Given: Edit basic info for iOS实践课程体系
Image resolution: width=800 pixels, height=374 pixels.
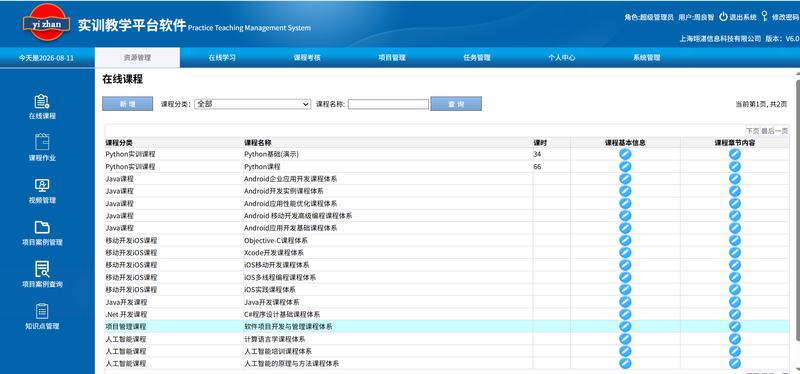Looking at the screenshot, I should (x=625, y=289).
